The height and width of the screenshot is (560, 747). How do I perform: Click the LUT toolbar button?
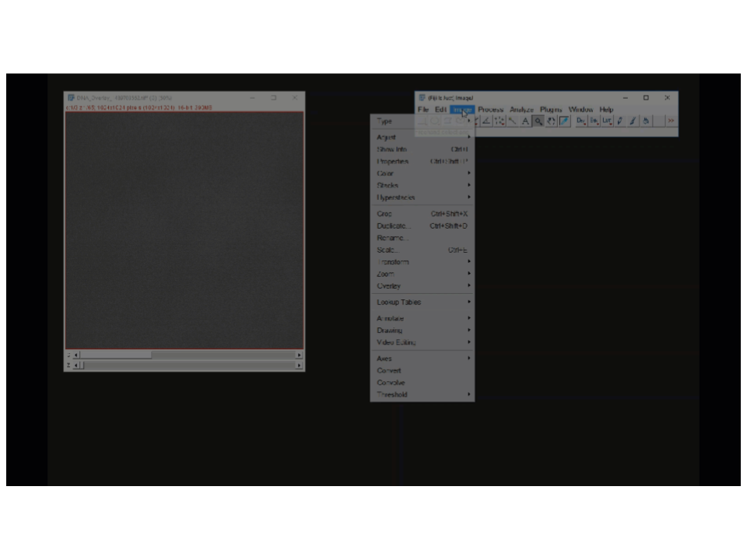tap(606, 121)
